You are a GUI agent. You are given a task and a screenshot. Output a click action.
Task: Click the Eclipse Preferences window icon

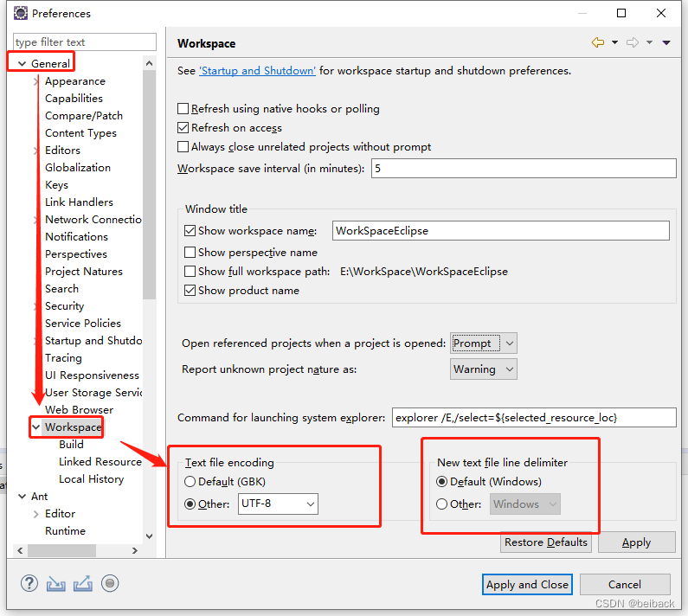click(x=20, y=13)
